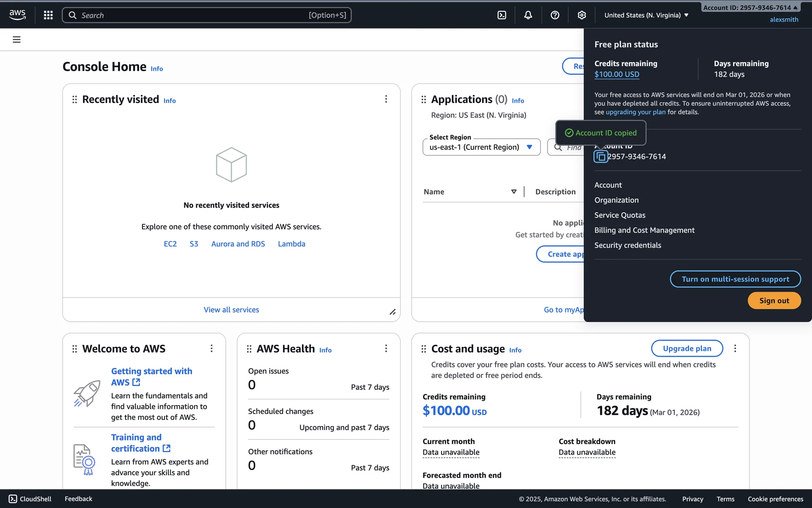Collapse the Account ID menu at the top
This screenshot has width=812, height=508.
coord(750,8)
